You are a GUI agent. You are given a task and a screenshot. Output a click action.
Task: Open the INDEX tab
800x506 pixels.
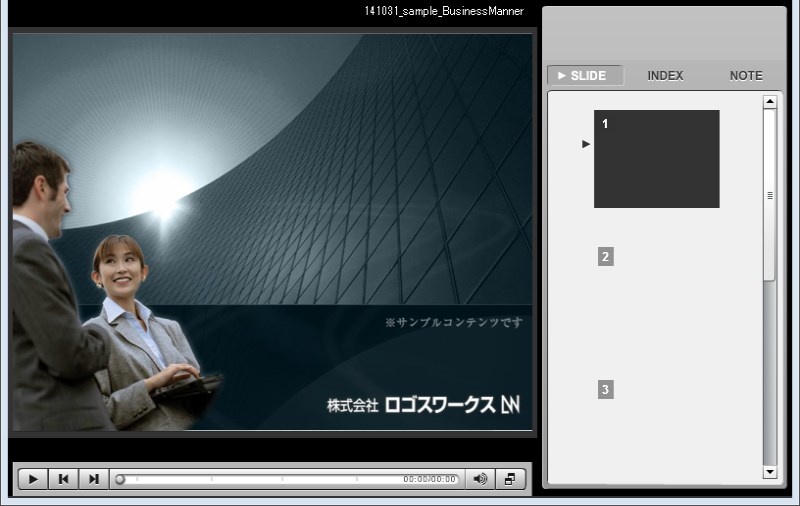[x=665, y=76]
